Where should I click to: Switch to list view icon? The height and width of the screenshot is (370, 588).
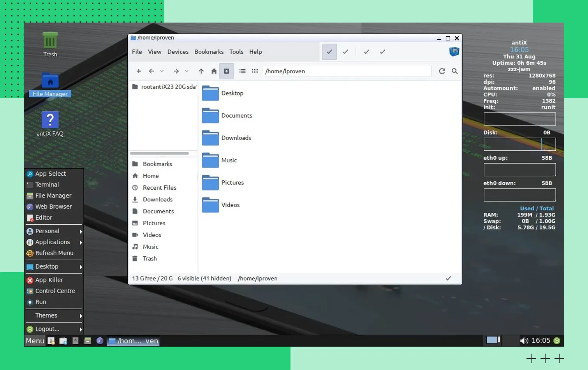(x=242, y=71)
